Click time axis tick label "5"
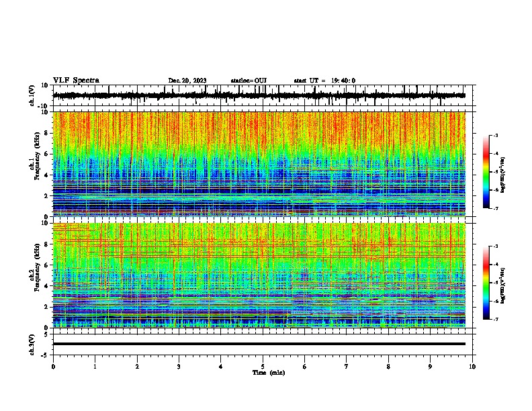The image size is (532, 411). coord(263,367)
